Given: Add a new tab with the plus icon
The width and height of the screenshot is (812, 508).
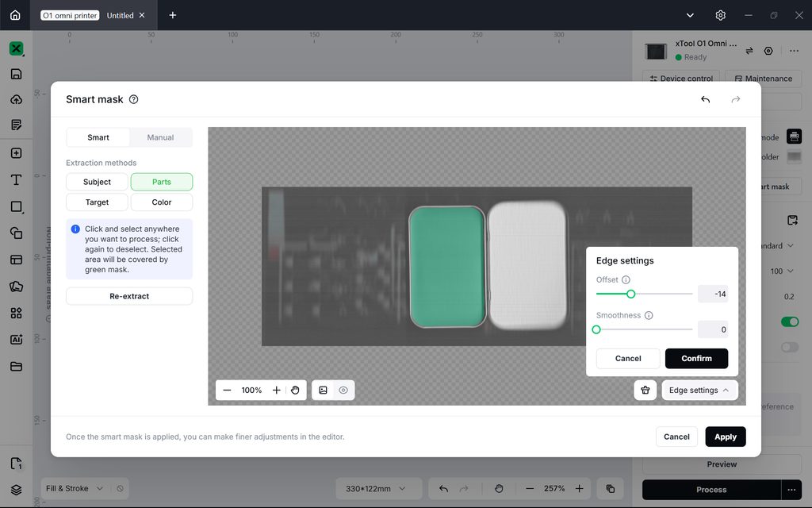Looking at the screenshot, I should (172, 15).
